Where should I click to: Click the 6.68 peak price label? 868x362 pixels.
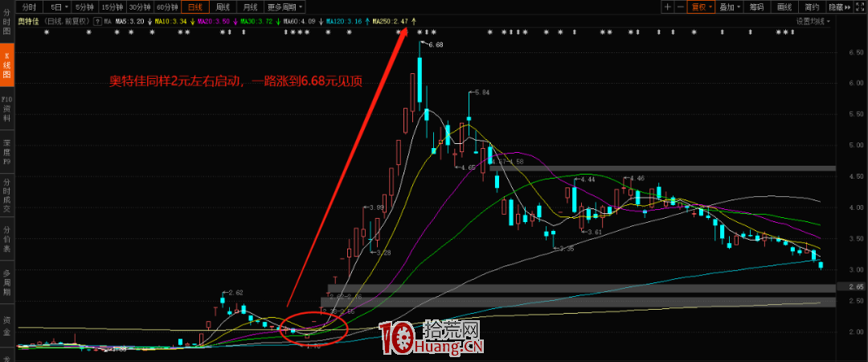(436, 44)
